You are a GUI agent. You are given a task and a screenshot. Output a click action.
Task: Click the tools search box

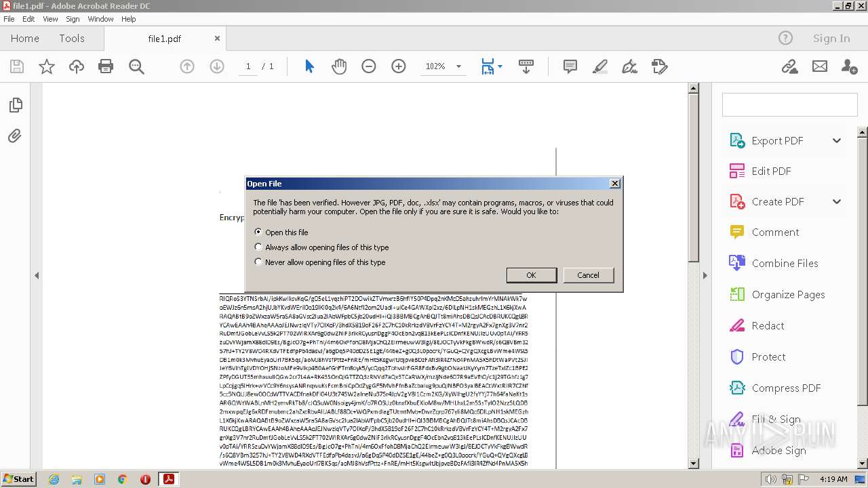click(x=789, y=105)
